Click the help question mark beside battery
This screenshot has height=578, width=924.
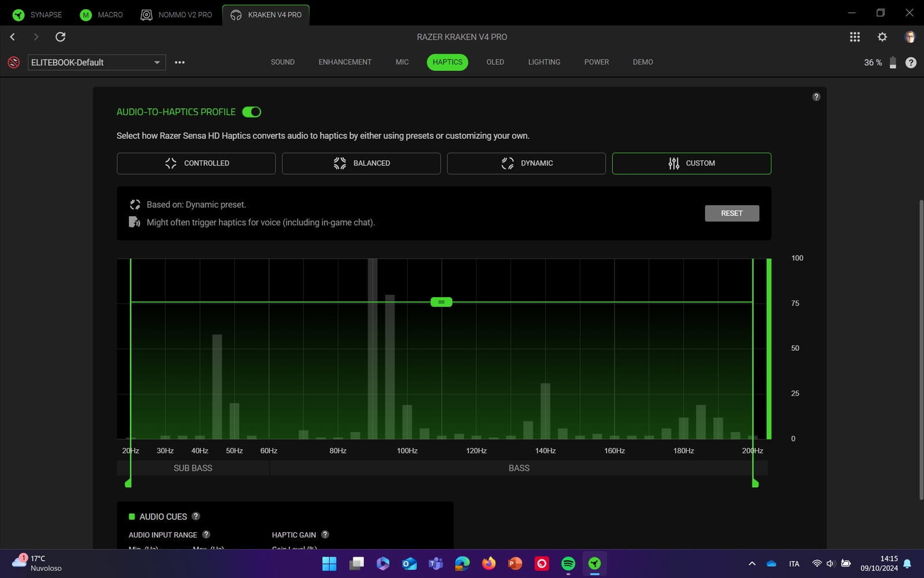coord(911,62)
